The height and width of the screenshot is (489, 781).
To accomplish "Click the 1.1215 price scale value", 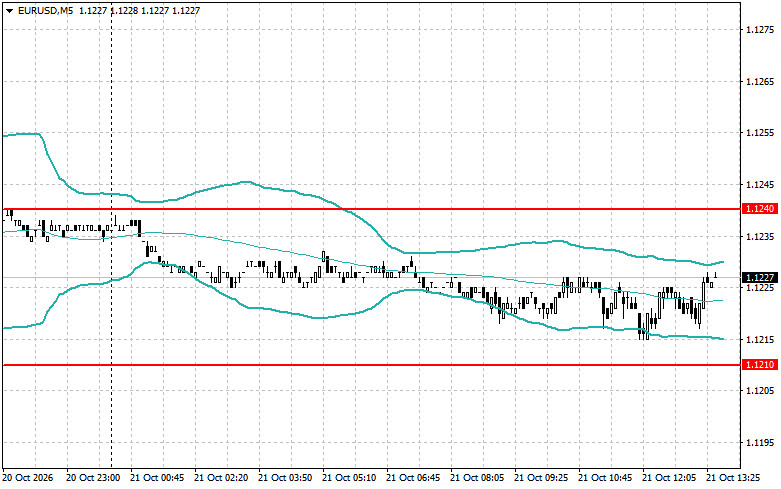I will (760, 340).
